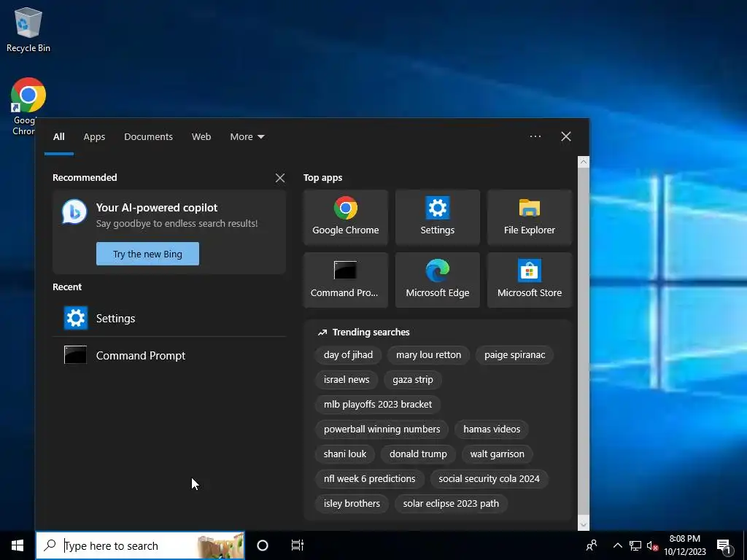The height and width of the screenshot is (560, 747).
Task: Click scrollbar down arrow in search panel
Action: point(584,525)
